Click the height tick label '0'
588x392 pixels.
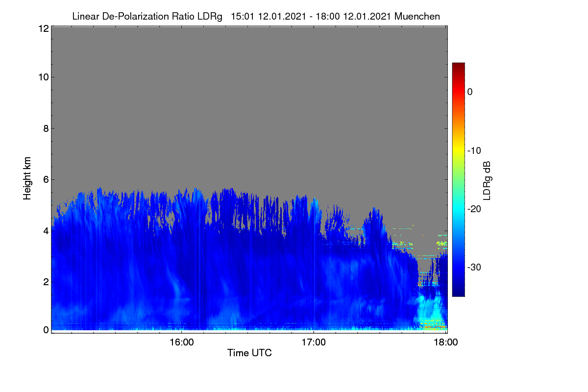[45, 330]
